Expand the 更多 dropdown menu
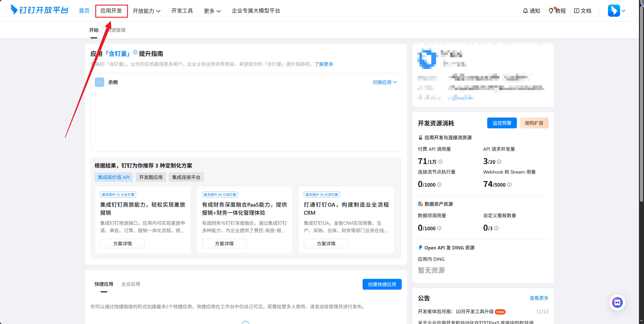The height and width of the screenshot is (324, 644). (212, 11)
